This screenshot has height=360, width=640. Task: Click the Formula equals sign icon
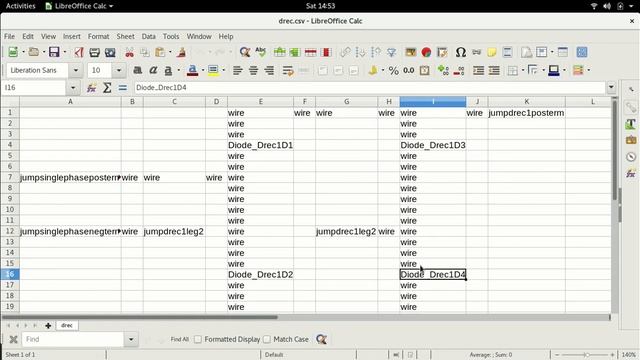click(x=122, y=87)
